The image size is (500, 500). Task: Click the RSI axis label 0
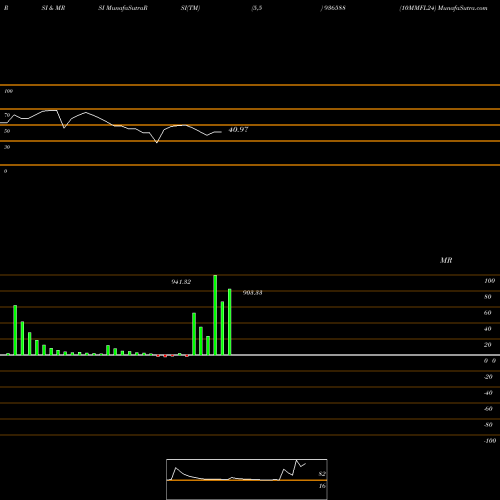(x=5, y=171)
